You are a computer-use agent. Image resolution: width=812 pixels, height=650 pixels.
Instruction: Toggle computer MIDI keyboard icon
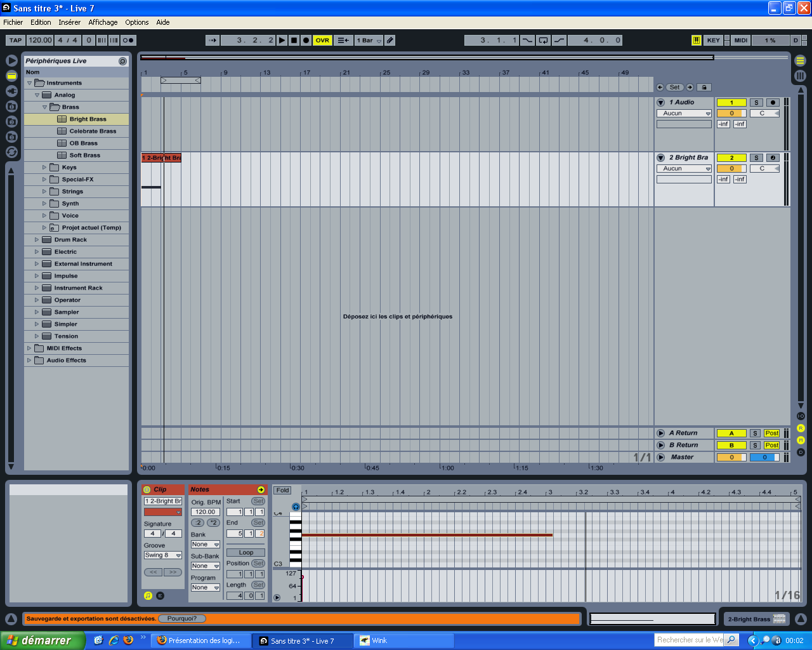pos(697,40)
